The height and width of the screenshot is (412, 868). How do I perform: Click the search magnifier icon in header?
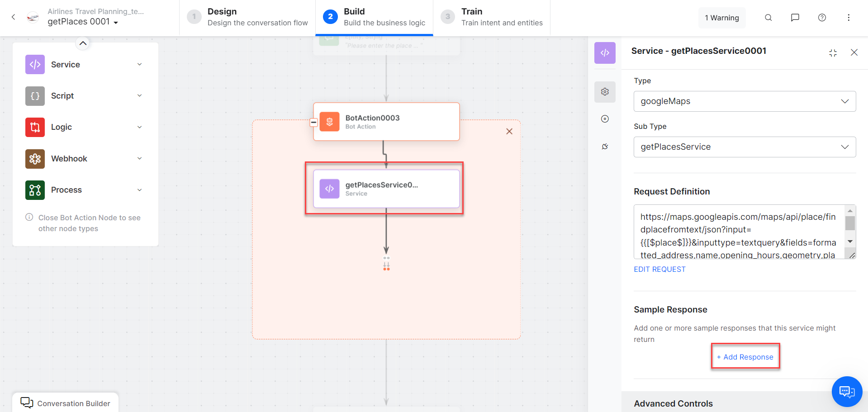(x=768, y=18)
